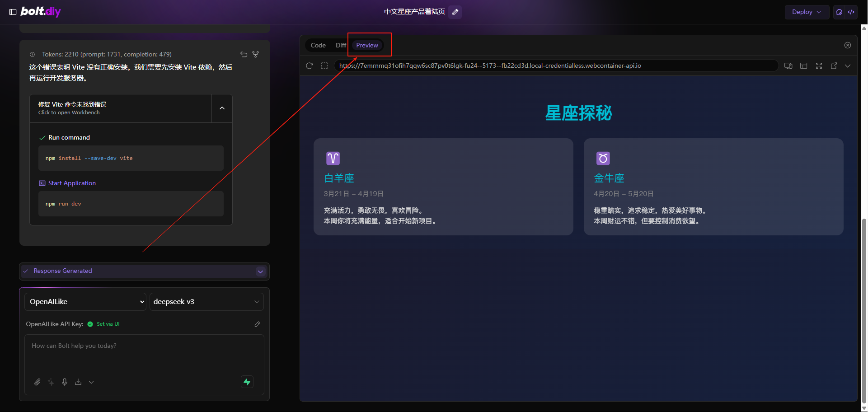Click the preview URL address bar
The width and height of the screenshot is (868, 412).
point(556,66)
